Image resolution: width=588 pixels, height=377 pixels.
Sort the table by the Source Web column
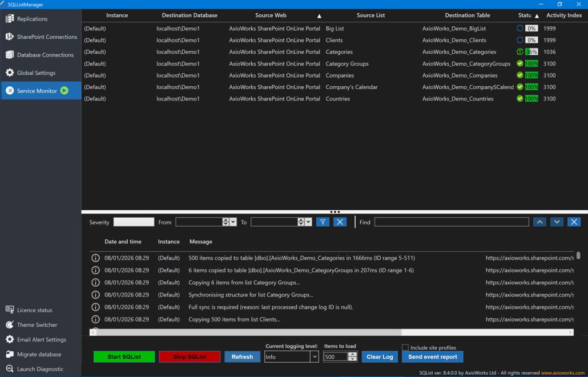point(271,15)
